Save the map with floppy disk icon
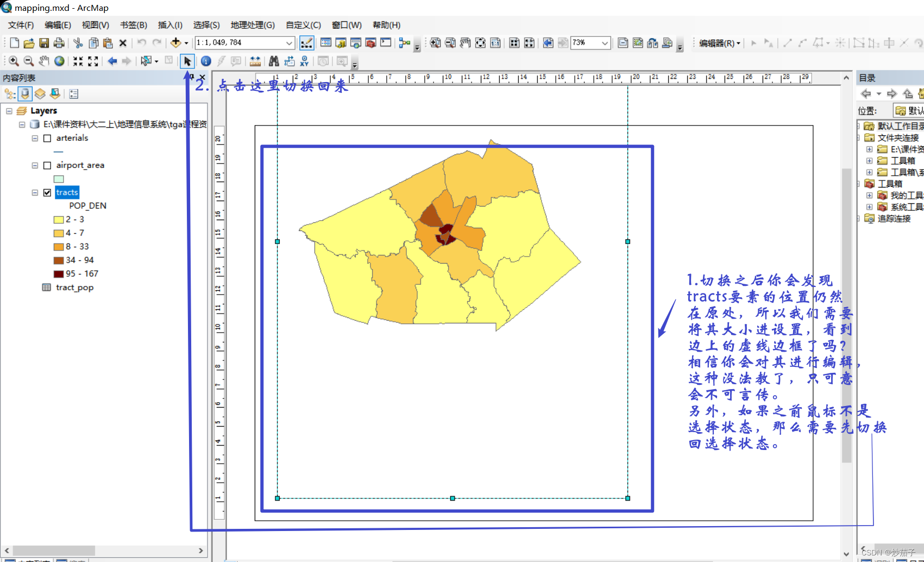This screenshot has height=562, width=924. click(x=44, y=43)
